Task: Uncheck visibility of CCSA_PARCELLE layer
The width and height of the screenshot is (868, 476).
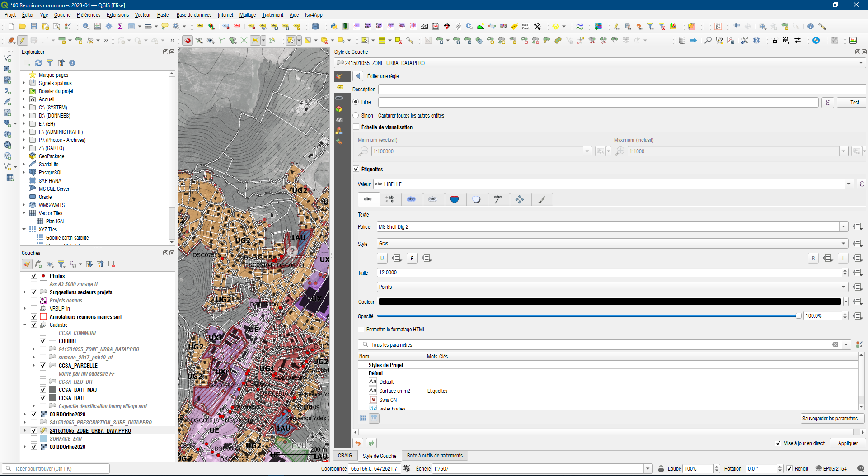Action: (x=43, y=365)
